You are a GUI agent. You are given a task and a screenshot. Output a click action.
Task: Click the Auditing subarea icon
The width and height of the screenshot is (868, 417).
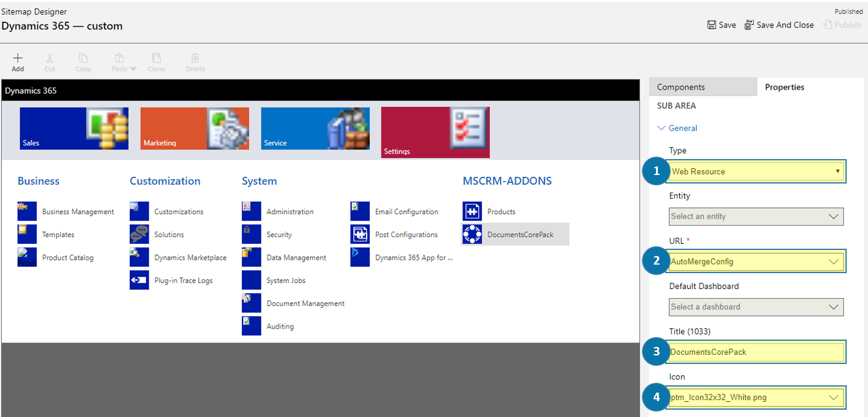(x=252, y=326)
